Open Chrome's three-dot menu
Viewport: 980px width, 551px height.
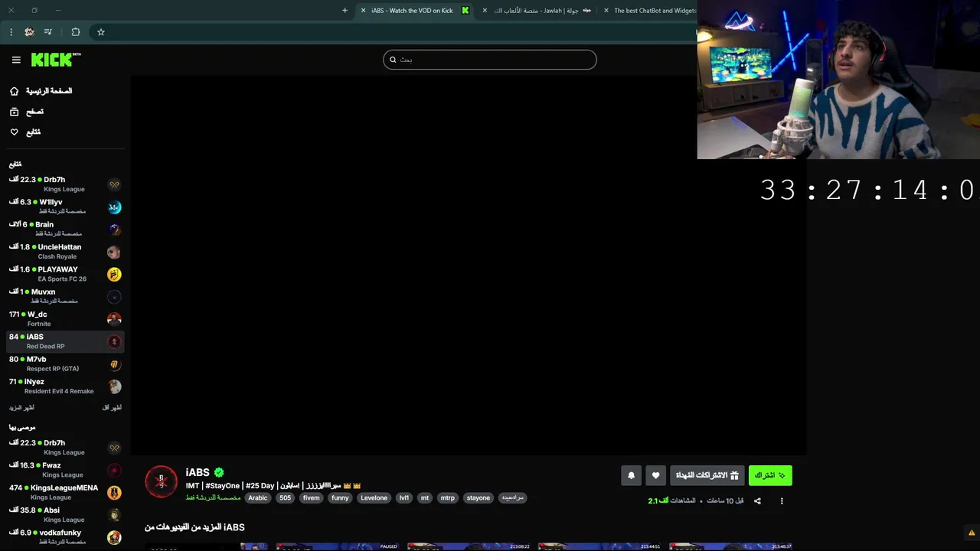(11, 32)
